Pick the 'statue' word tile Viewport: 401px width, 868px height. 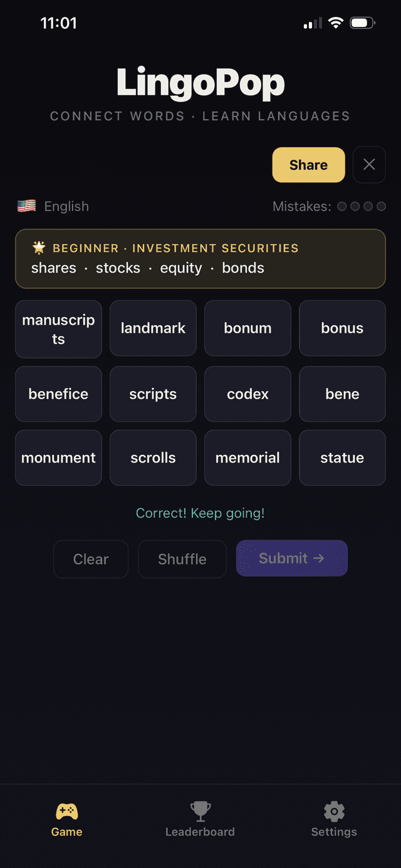click(x=342, y=458)
